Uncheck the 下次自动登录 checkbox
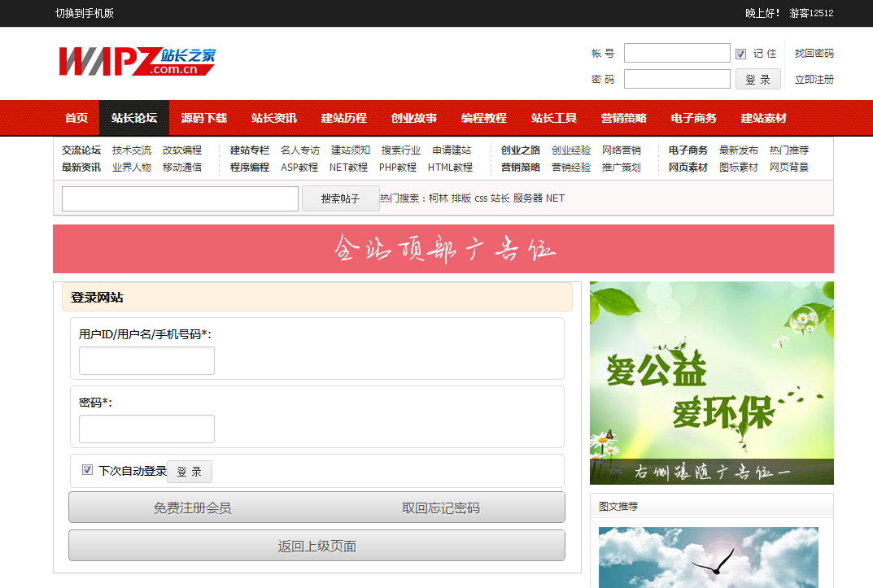The image size is (873, 588). 88,470
